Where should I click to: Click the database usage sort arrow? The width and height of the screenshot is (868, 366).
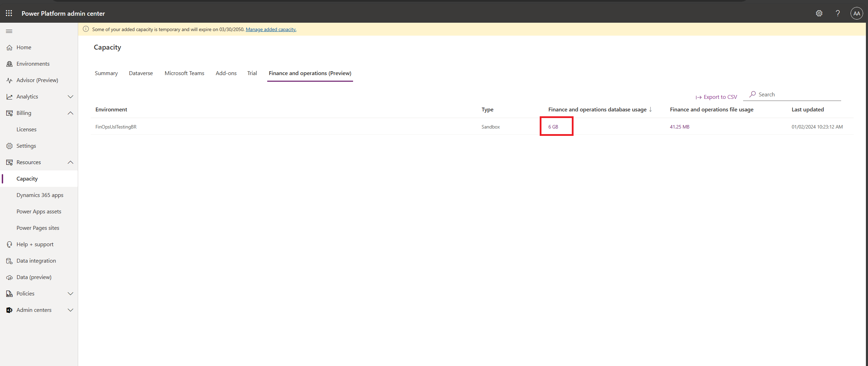(x=650, y=109)
